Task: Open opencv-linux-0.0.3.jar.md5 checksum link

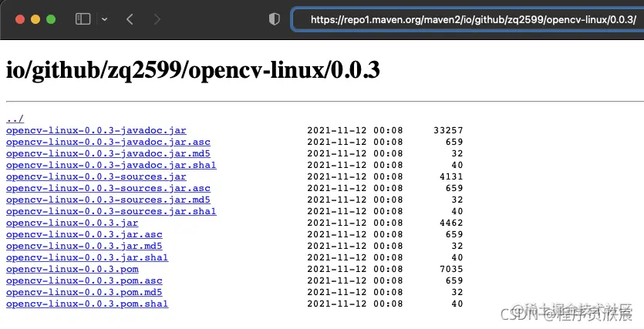Action: 84,246
